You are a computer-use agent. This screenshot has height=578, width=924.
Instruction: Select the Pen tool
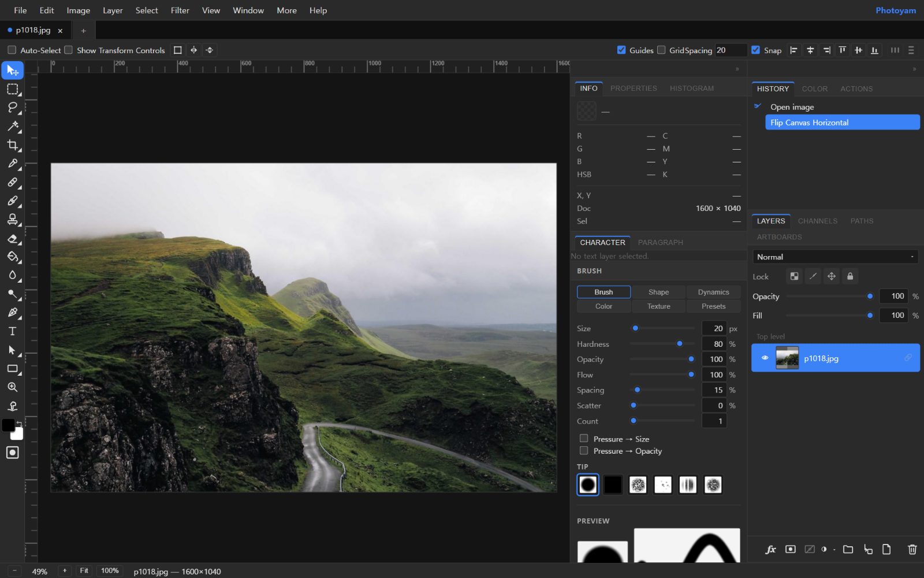coord(12,313)
